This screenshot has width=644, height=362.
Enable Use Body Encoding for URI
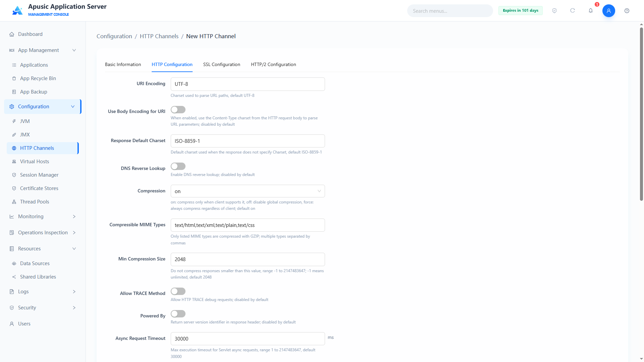178,110
